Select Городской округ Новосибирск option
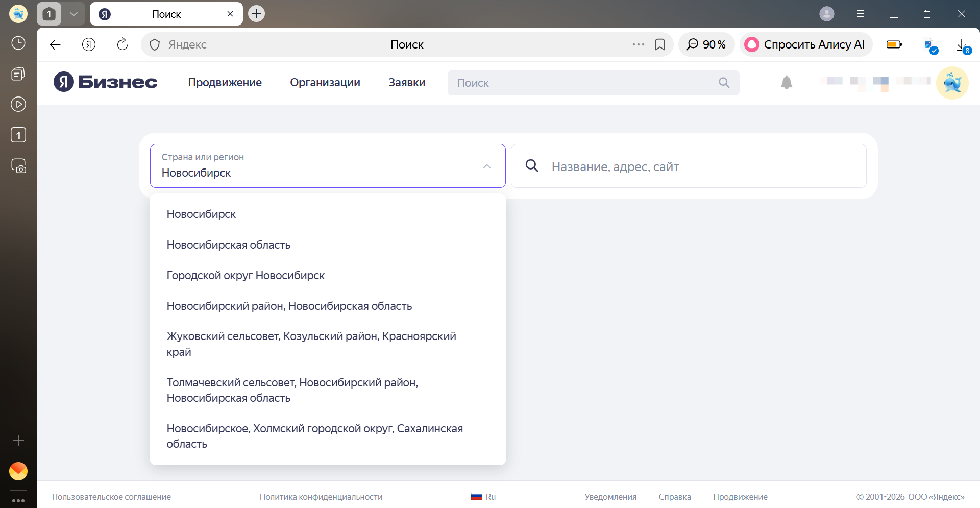The width and height of the screenshot is (980, 508). click(246, 276)
